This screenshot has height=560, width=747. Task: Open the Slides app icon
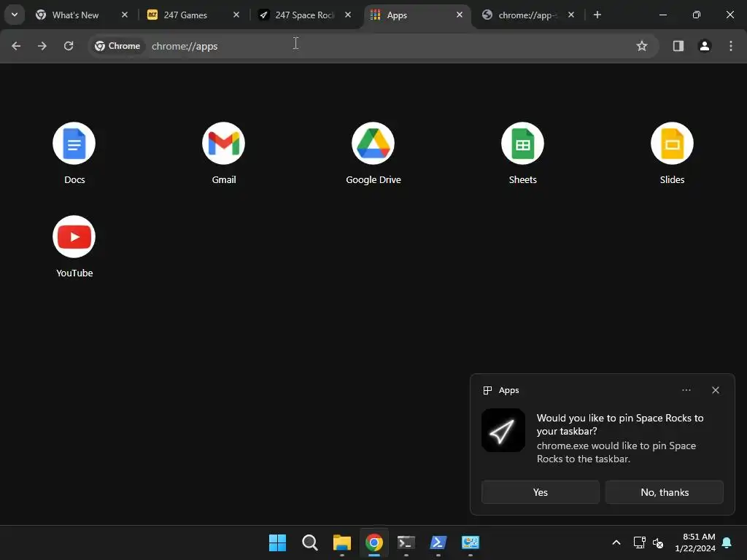(672, 144)
